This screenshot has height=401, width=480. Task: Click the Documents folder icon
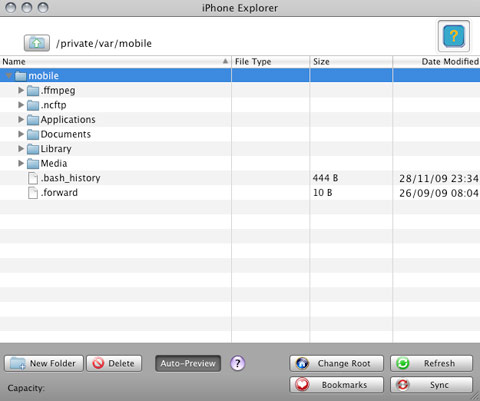tap(33, 134)
